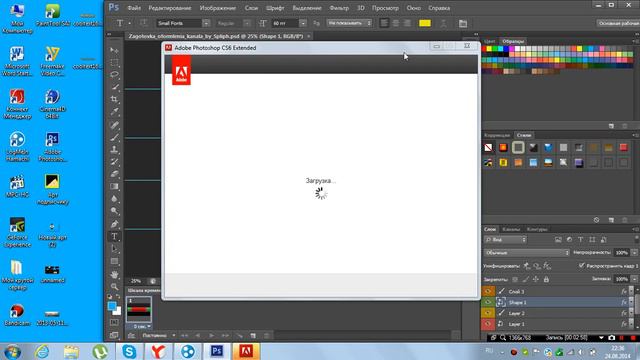Select the Zoom tool in the toolbar
The width and height of the screenshot is (640, 360).
(115, 287)
